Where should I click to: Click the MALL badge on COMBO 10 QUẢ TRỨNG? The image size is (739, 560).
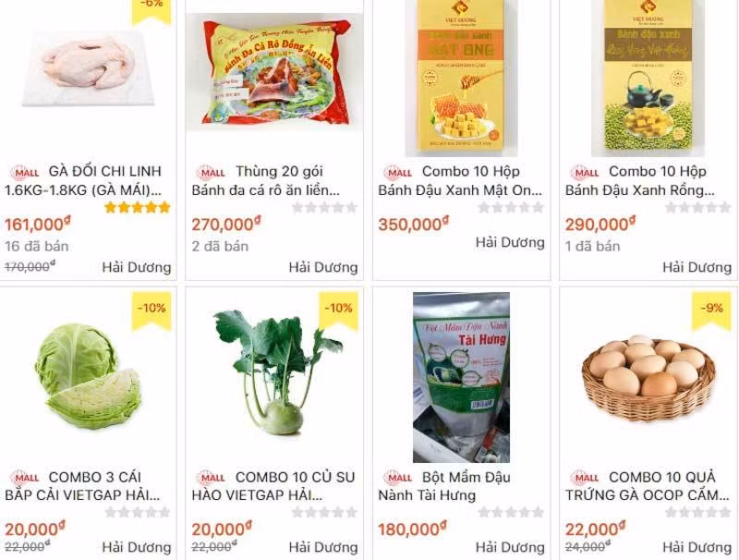(x=586, y=478)
